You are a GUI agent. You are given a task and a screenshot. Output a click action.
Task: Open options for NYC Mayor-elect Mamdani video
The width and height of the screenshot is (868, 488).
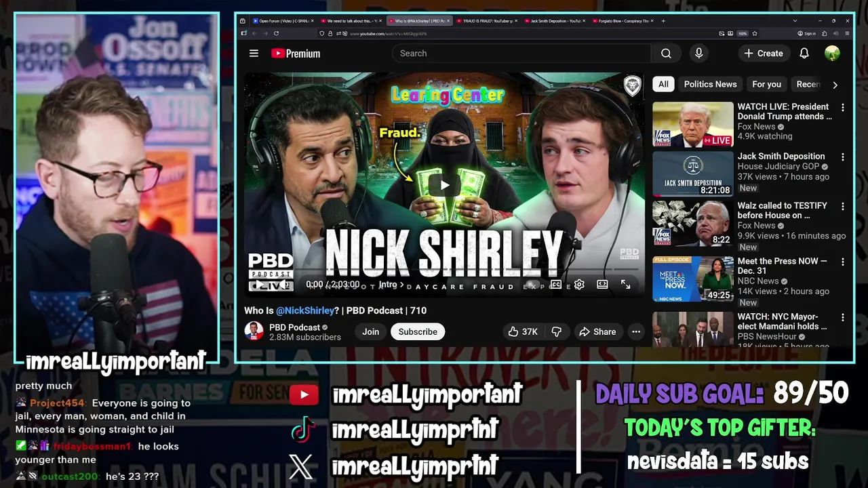(843, 318)
